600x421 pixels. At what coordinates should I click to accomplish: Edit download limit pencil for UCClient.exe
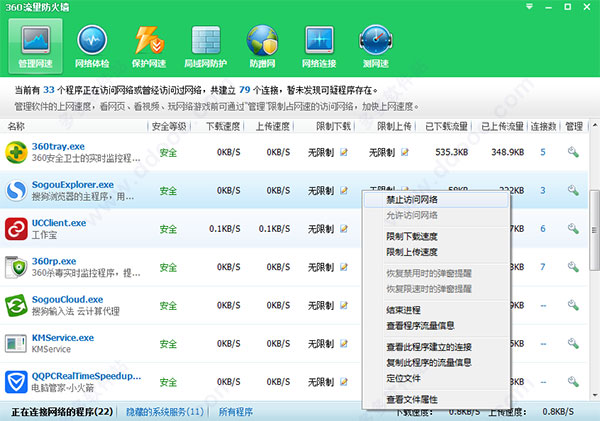click(344, 229)
